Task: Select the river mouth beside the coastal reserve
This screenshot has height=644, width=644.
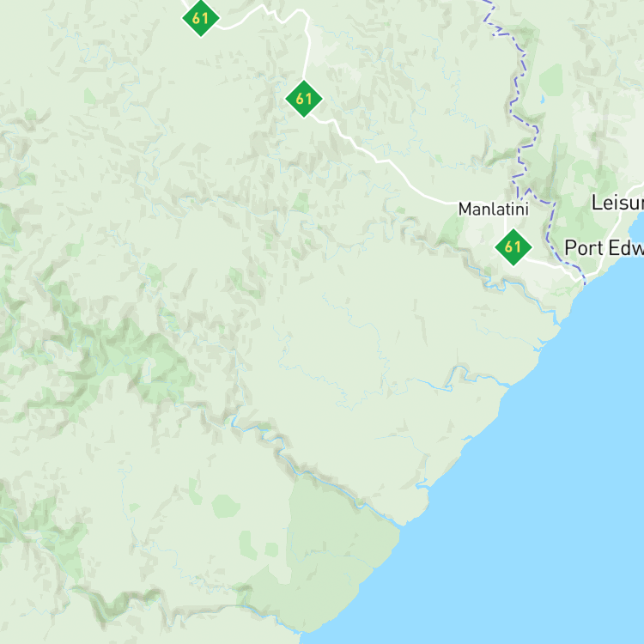Action: click(400, 525)
